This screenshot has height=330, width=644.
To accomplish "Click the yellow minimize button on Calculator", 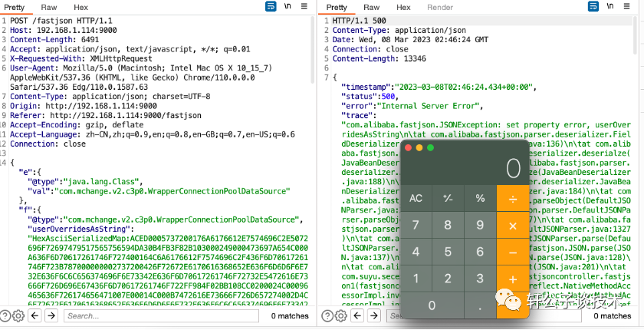I will pyautogui.click(x=419, y=147).
